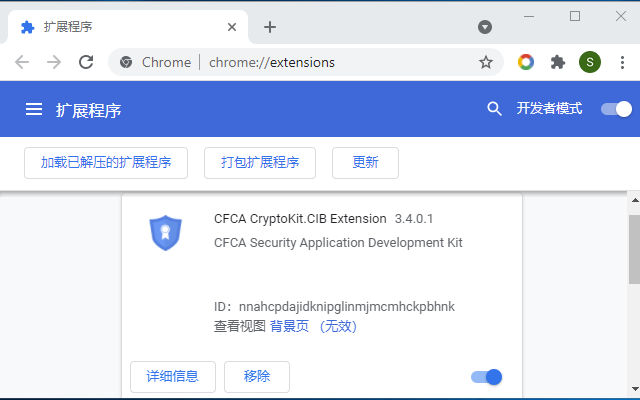Close the 扩展程序 tab
The image size is (640, 400).
[232, 27]
